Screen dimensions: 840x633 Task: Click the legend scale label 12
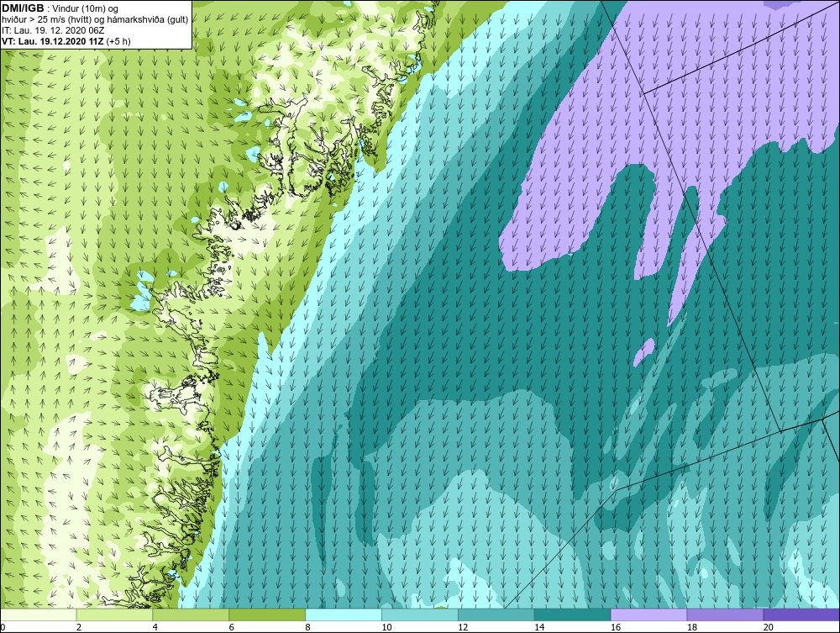[463, 627]
